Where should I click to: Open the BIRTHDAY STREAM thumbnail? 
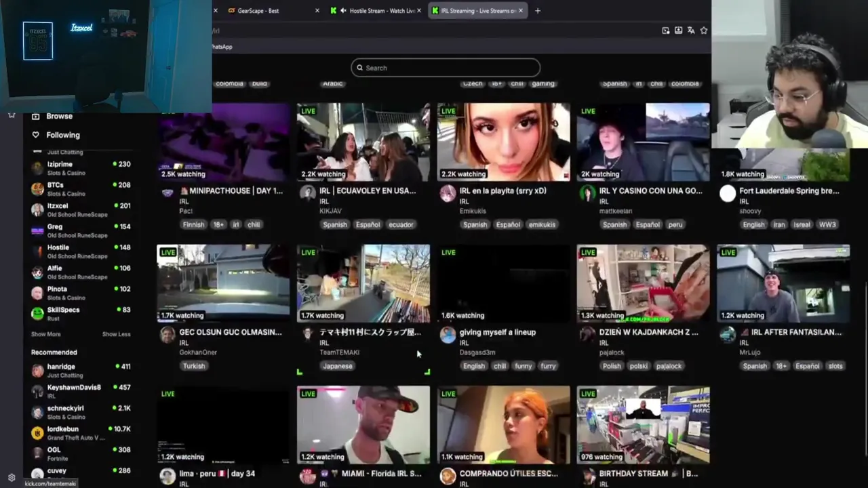click(643, 425)
